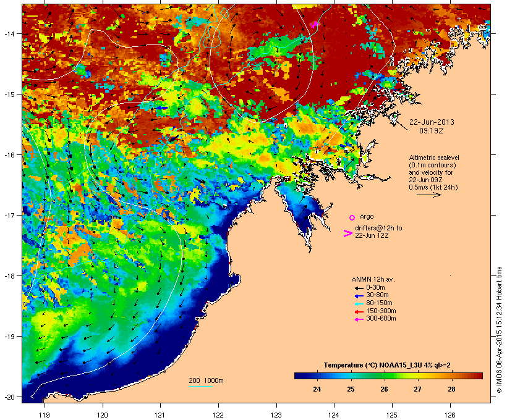The width and height of the screenshot is (507, 420).
Task: Click the red 150-300m arrow in legend
Action: point(359,312)
